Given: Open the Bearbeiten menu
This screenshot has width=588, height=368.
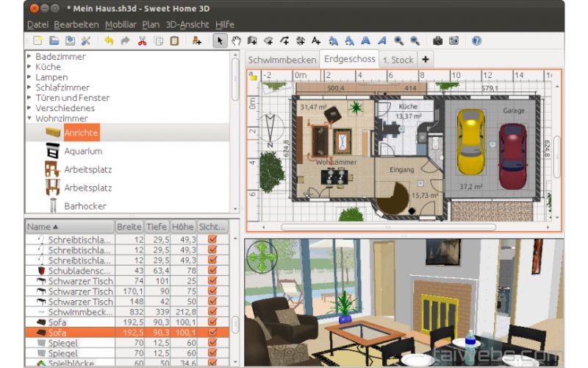Looking at the screenshot, I should (76, 25).
